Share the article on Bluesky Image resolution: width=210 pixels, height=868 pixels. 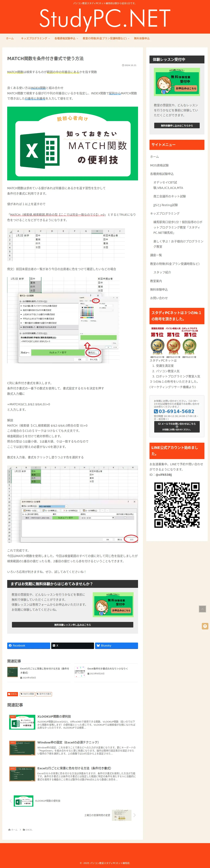[x=116, y=646]
